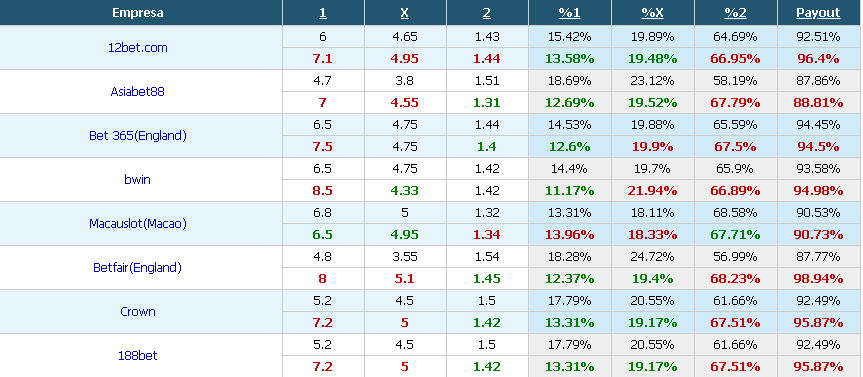Sort by the %2 column header
863x377 pixels.
coord(735,13)
